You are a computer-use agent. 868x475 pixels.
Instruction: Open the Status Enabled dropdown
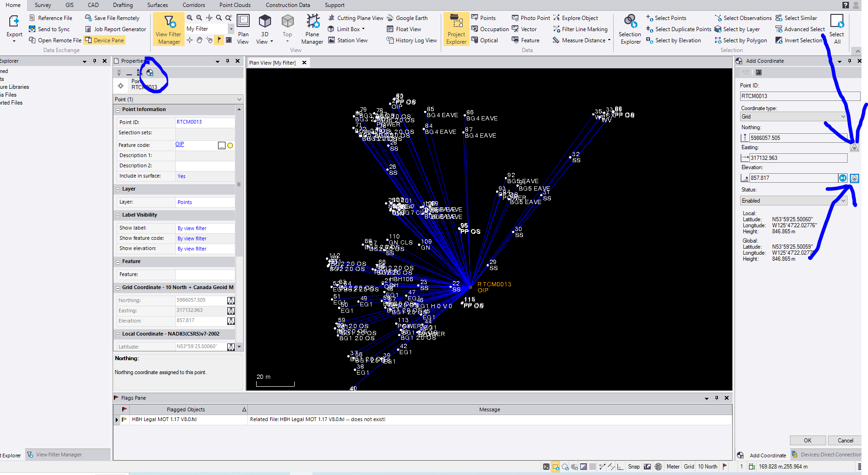[x=794, y=201]
